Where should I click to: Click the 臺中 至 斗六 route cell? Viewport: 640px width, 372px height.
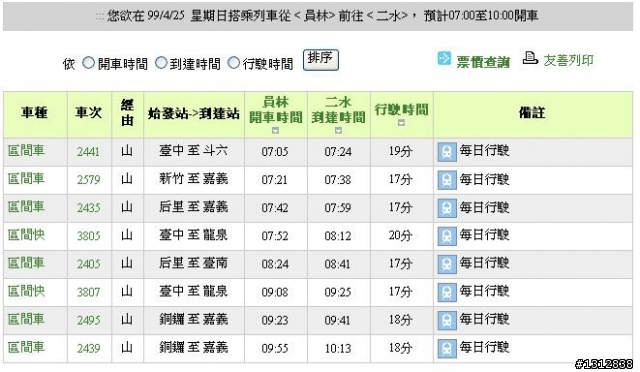point(193,151)
